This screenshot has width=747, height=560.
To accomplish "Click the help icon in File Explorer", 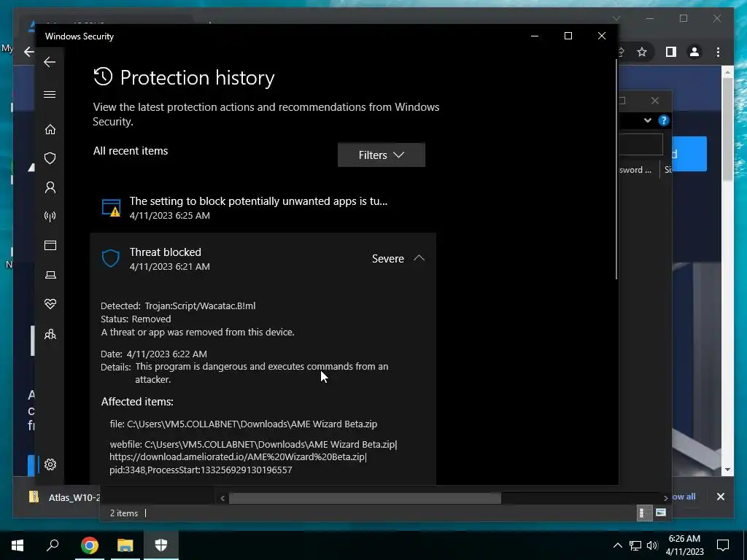I will pyautogui.click(x=664, y=120).
